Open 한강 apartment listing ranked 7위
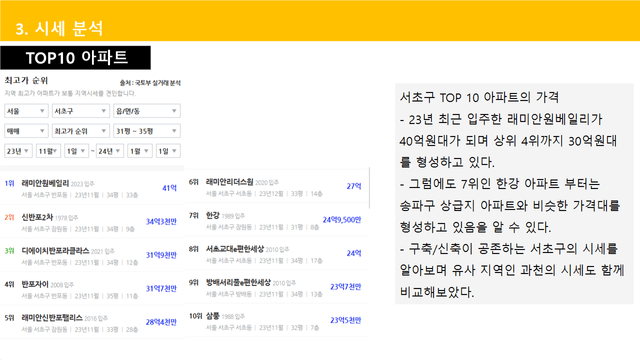This screenshot has height=360, width=640. click(x=213, y=216)
